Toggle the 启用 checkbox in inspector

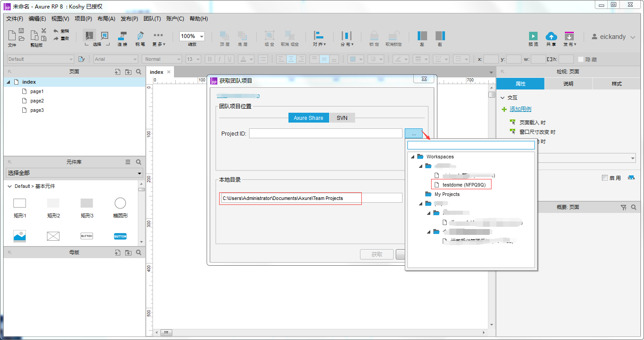(x=605, y=178)
